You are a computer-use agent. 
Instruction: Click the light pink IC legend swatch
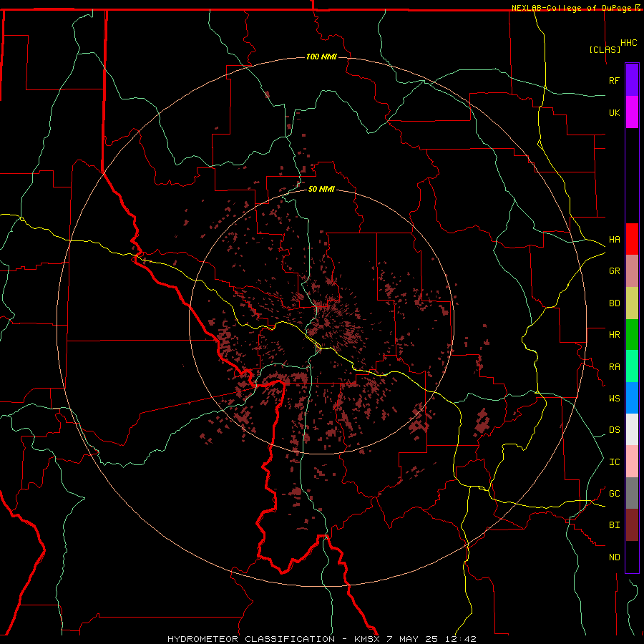[632, 462]
